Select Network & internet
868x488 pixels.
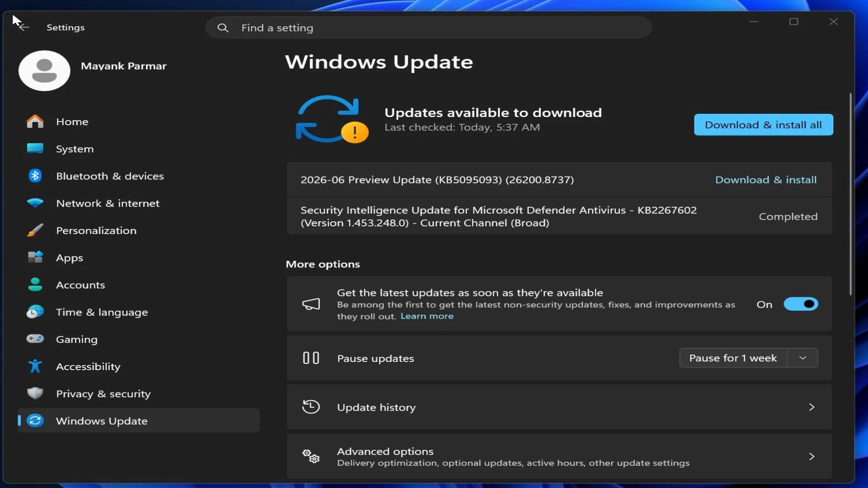[138, 203]
